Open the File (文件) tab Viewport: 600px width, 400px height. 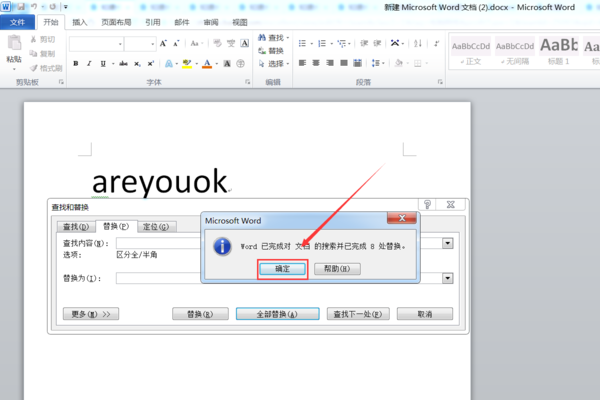pos(17,22)
